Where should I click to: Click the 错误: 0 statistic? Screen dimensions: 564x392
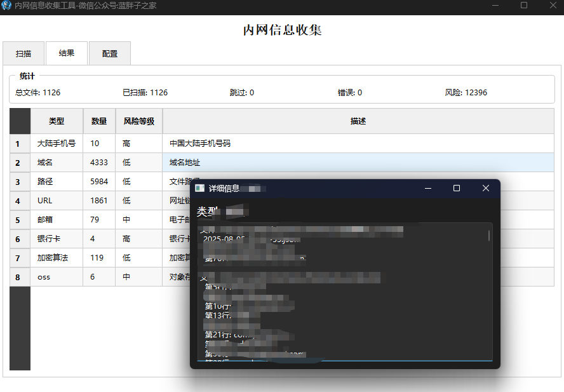[349, 93]
